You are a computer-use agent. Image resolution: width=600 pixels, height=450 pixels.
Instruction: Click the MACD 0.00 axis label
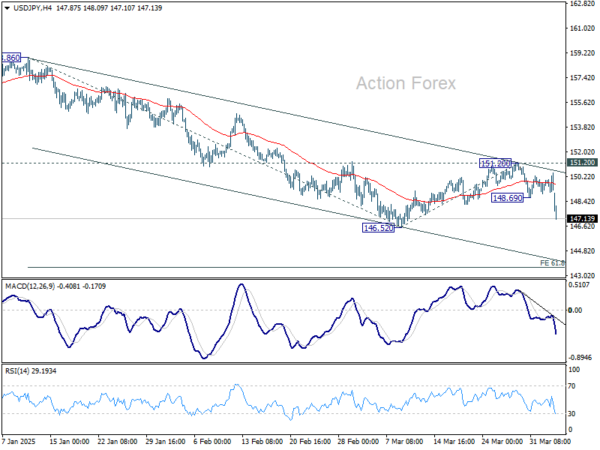click(x=575, y=310)
